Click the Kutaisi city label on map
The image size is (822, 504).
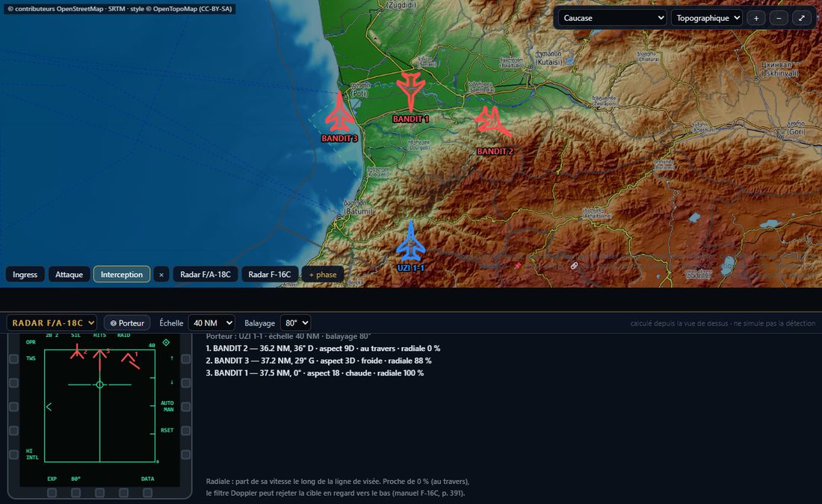coord(548,58)
